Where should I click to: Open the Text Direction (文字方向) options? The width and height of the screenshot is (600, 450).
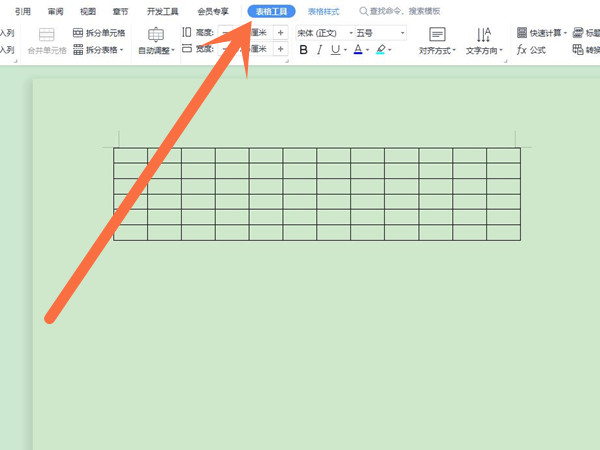(485, 41)
